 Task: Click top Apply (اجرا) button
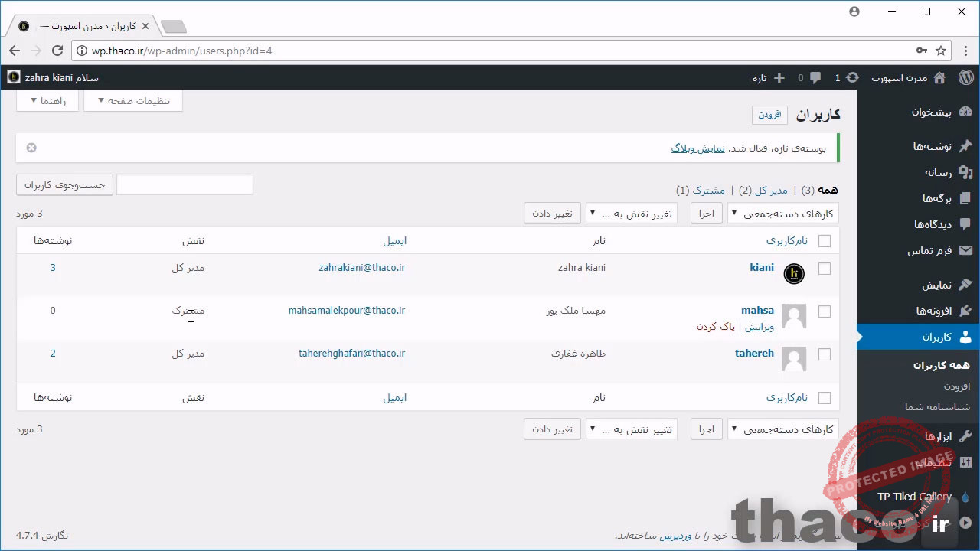pyautogui.click(x=707, y=214)
